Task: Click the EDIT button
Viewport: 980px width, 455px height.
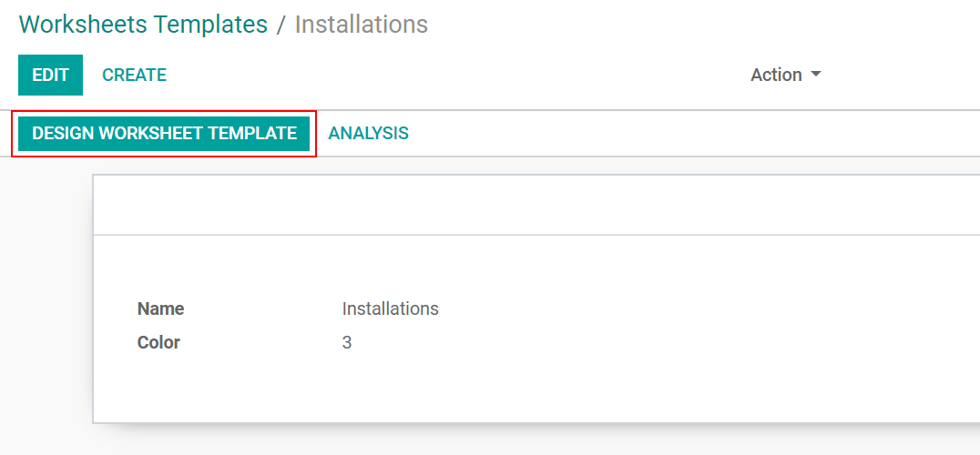Action: (x=51, y=75)
